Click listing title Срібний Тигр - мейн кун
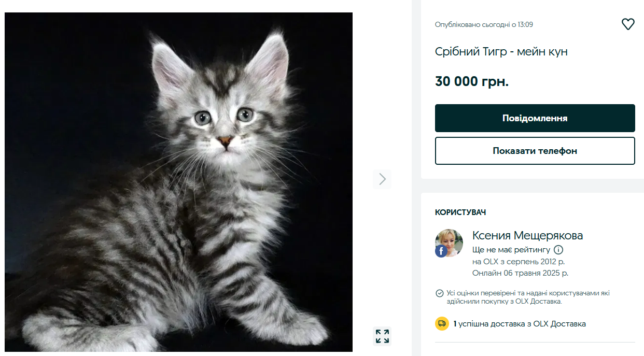The image size is (644, 356). [501, 52]
